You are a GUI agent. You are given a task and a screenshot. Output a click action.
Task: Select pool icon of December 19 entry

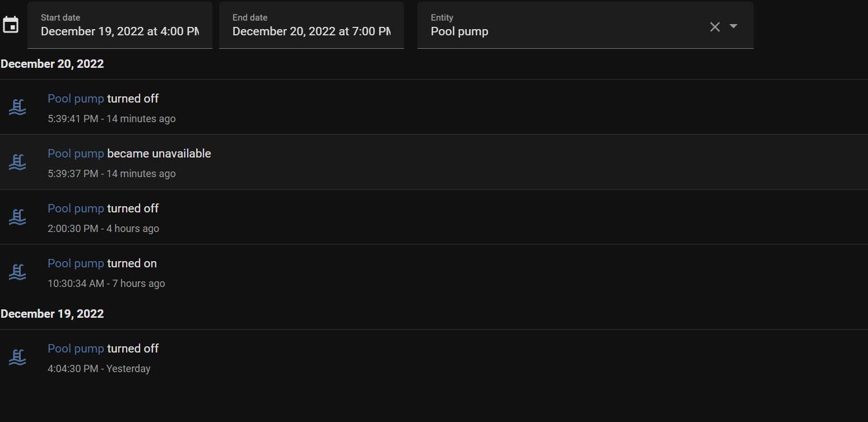(x=17, y=357)
